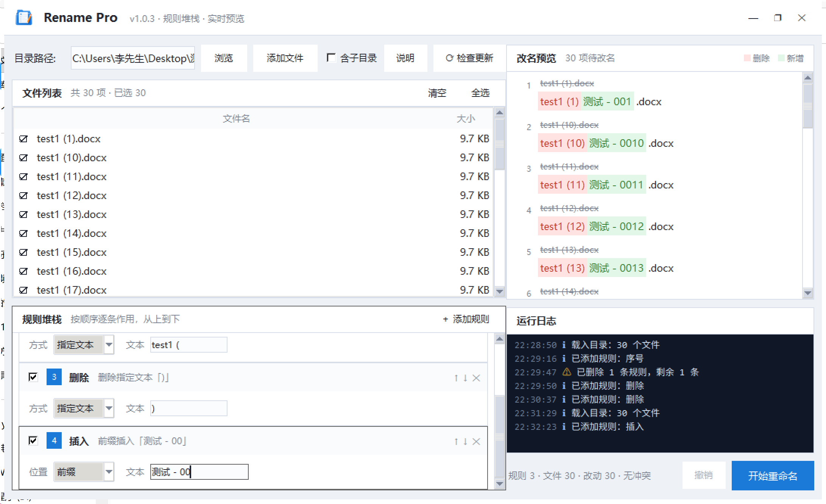826x504 pixels.
Task: Click the Rename Pro app logo icon
Action: [x=24, y=18]
